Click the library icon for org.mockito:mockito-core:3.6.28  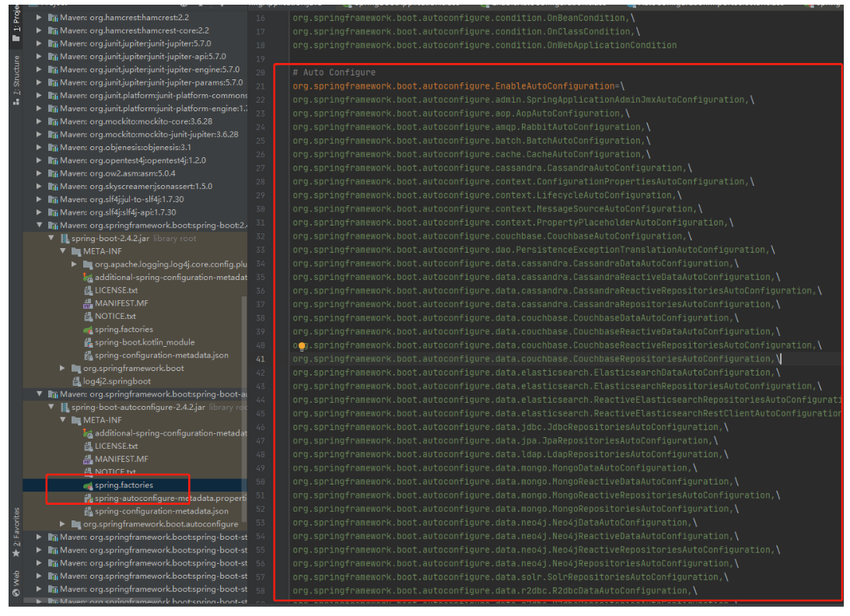tap(53, 121)
